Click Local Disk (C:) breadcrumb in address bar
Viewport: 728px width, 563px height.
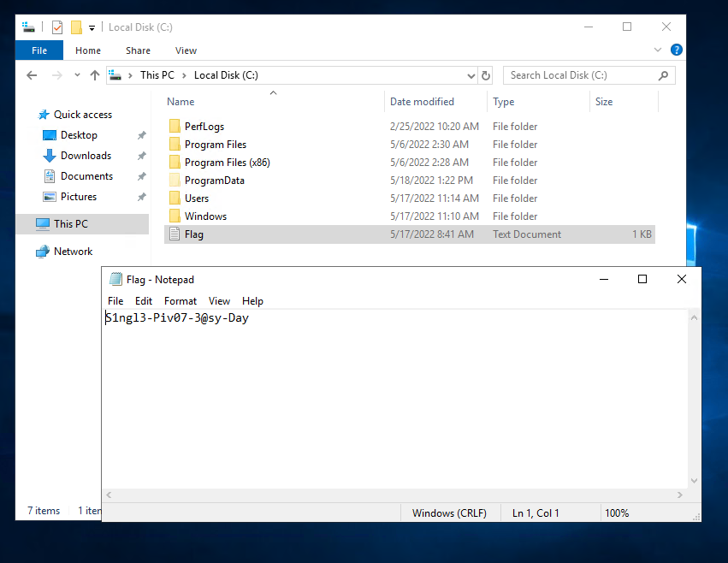pos(226,75)
